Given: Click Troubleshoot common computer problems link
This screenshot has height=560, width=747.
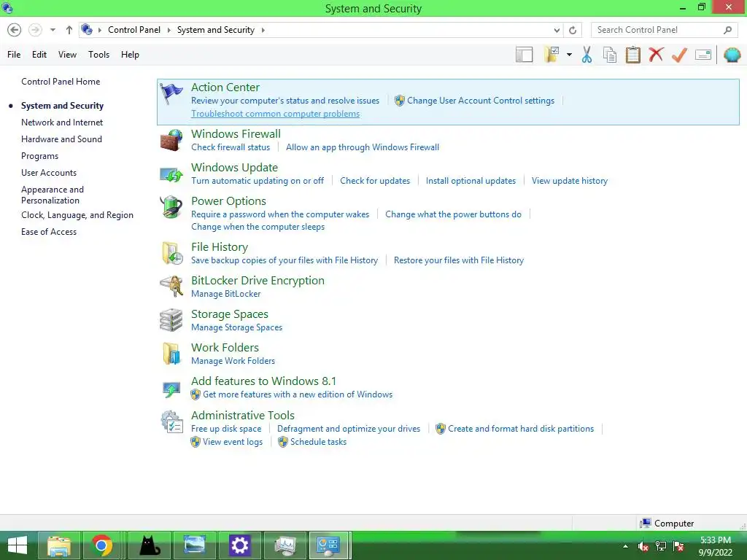Looking at the screenshot, I should [x=275, y=114].
